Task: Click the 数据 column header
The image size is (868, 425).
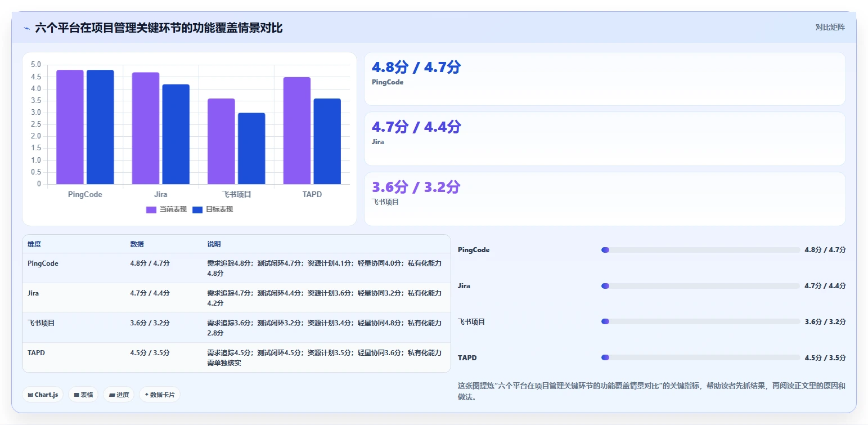Action: pos(137,244)
